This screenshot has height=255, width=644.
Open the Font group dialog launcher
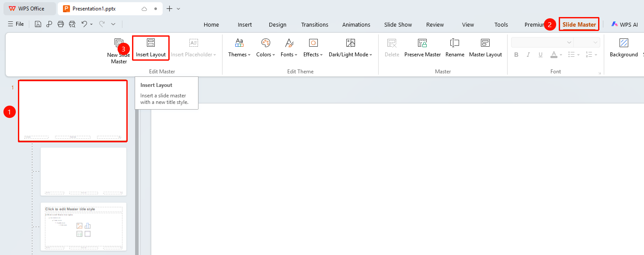tap(599, 73)
